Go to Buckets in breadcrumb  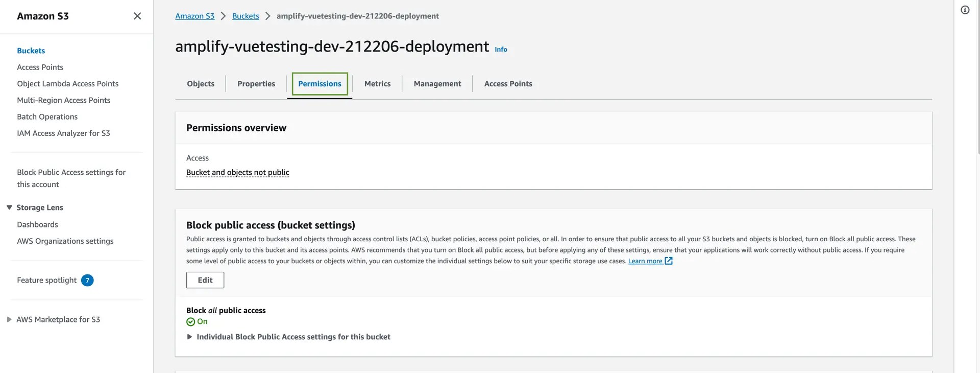click(x=246, y=16)
